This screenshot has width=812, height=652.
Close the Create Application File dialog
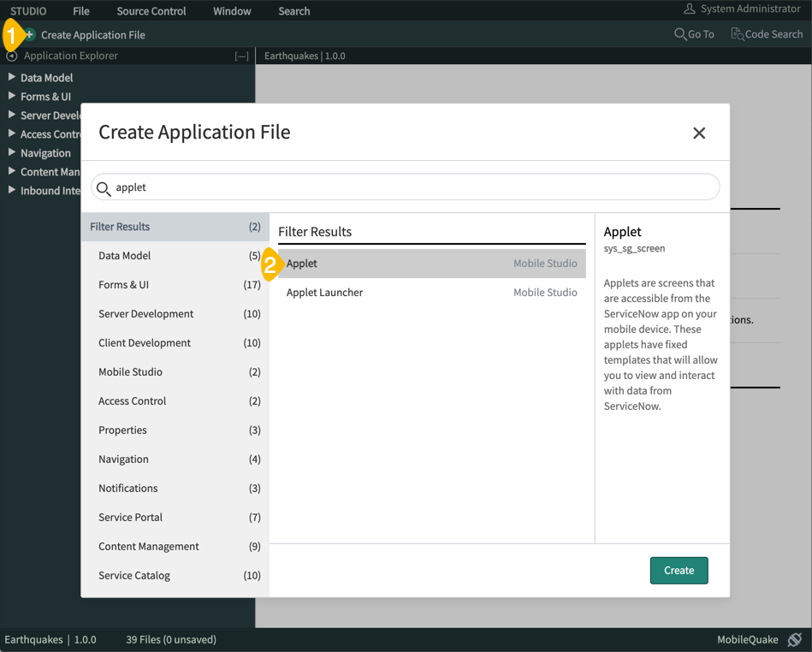tap(699, 133)
